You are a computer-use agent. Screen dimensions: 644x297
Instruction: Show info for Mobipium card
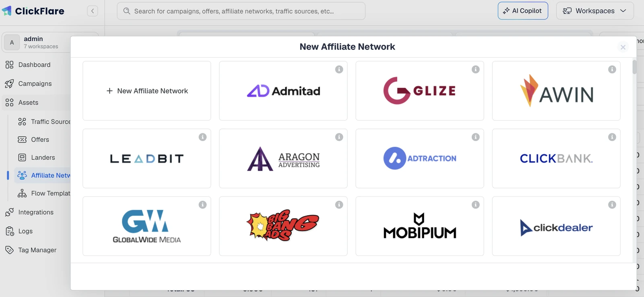click(x=476, y=205)
